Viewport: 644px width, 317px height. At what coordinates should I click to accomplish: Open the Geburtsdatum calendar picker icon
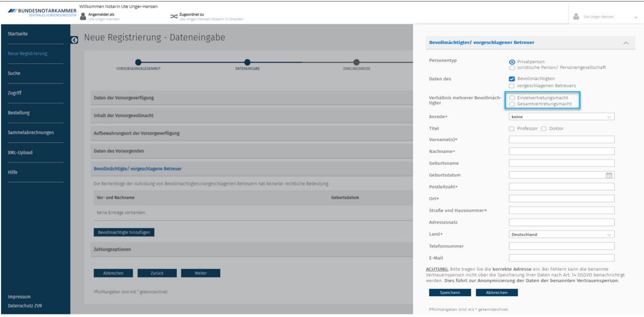(609, 175)
